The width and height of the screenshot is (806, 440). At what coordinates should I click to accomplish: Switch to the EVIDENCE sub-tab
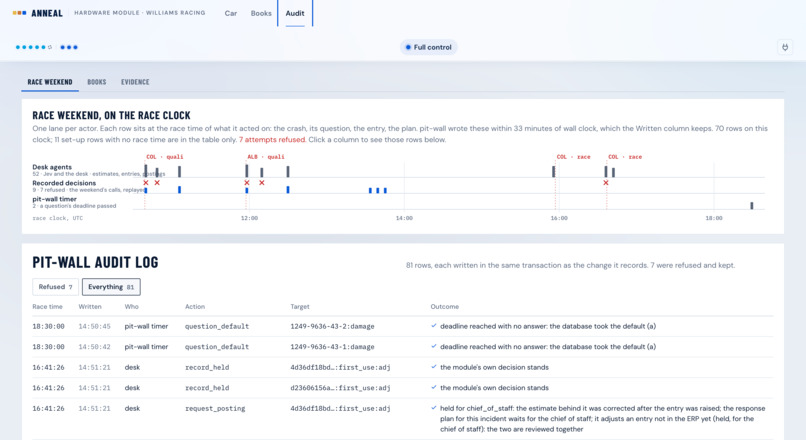click(x=135, y=82)
